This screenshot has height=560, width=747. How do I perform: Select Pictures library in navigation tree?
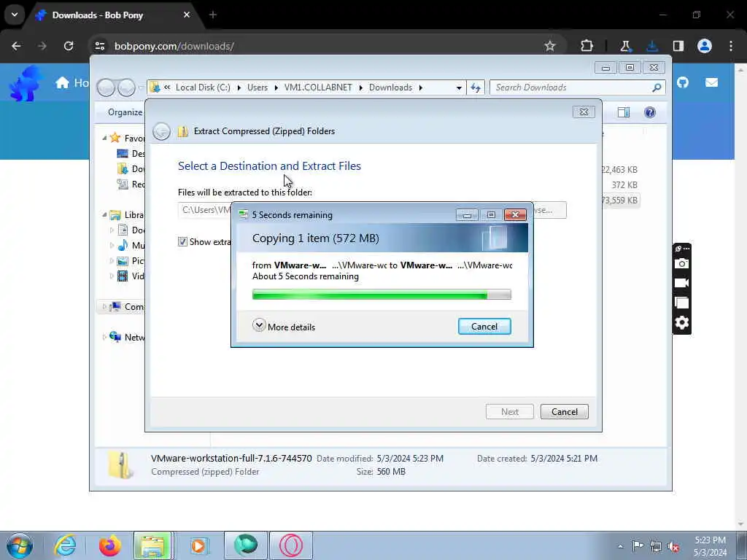pos(131,260)
